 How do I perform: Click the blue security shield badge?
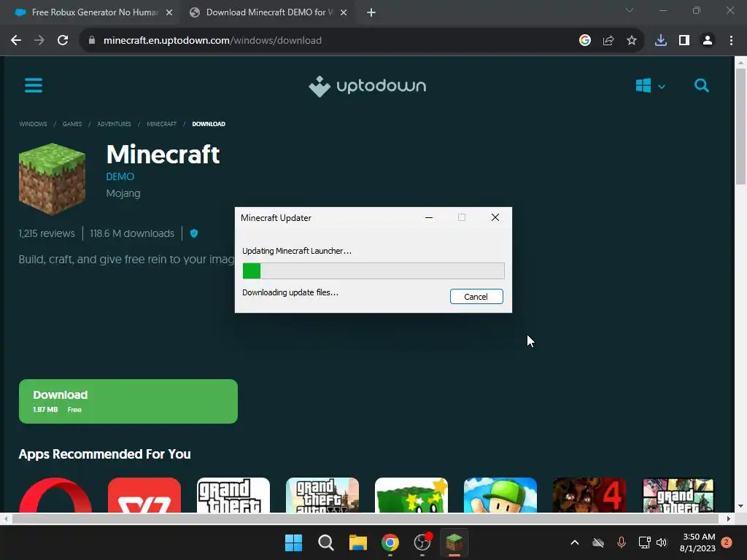pos(194,233)
